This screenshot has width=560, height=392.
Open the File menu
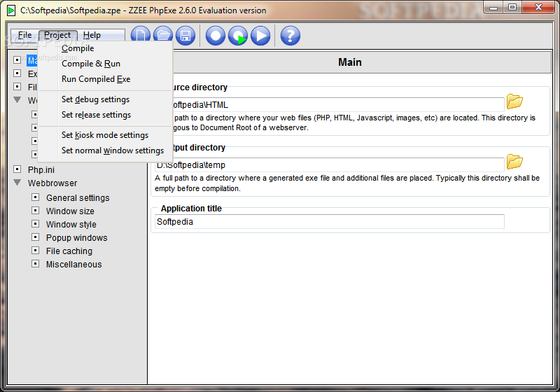tap(24, 35)
